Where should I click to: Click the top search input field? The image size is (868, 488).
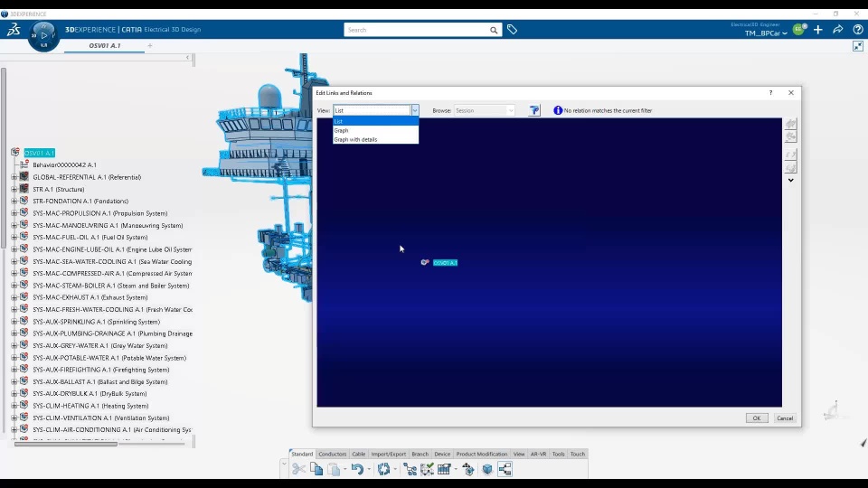pos(416,30)
